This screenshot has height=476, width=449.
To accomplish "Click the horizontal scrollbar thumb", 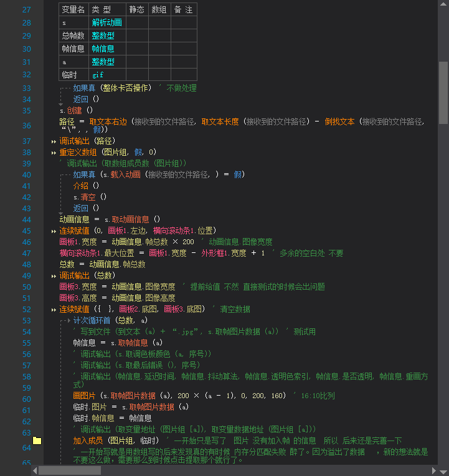I will [x=70, y=470].
